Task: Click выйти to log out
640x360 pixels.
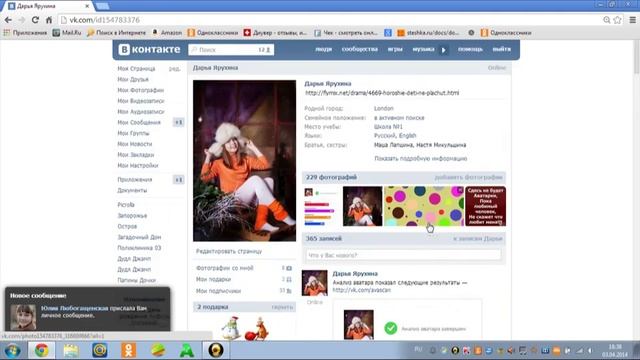Action: [x=502, y=49]
